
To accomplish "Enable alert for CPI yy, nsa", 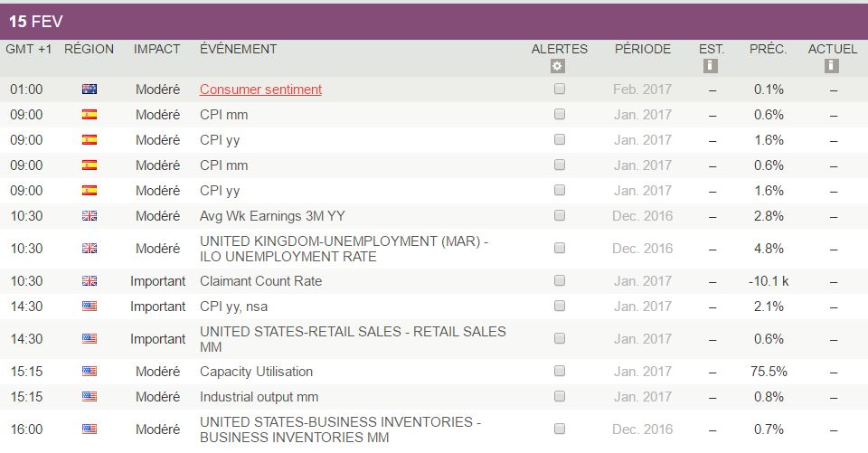I will [560, 307].
